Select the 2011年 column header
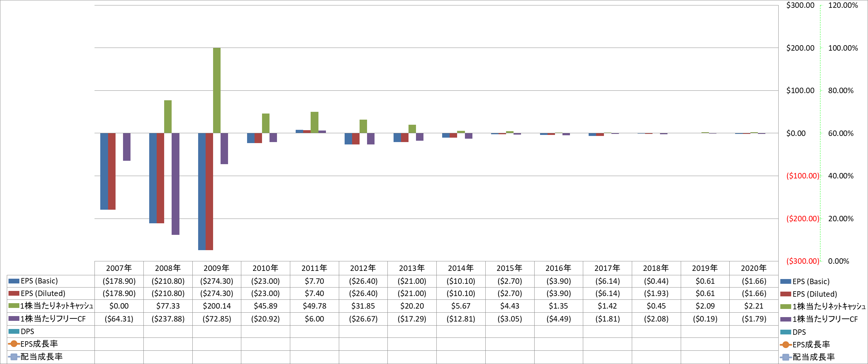Screen dimensions: 868x364 (x=314, y=268)
